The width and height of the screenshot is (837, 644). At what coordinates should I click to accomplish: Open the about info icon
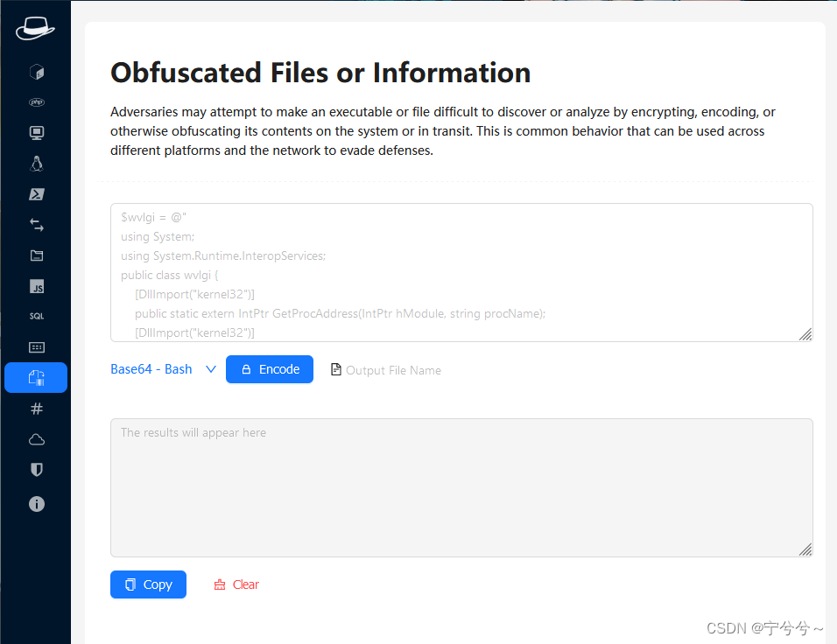coord(36,504)
